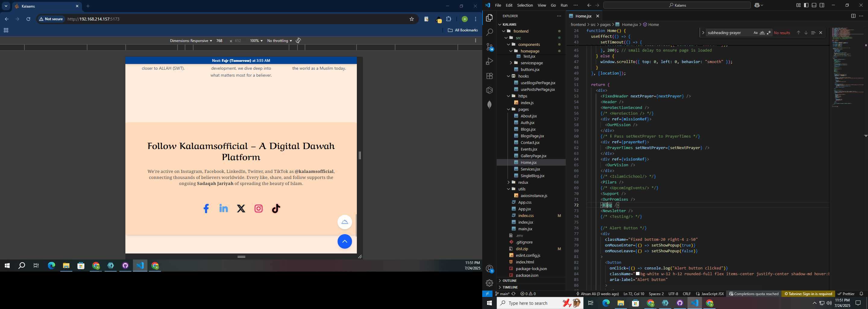This screenshot has height=309, width=868.
Task: Toggle Match Case in find widget
Action: coord(755,33)
